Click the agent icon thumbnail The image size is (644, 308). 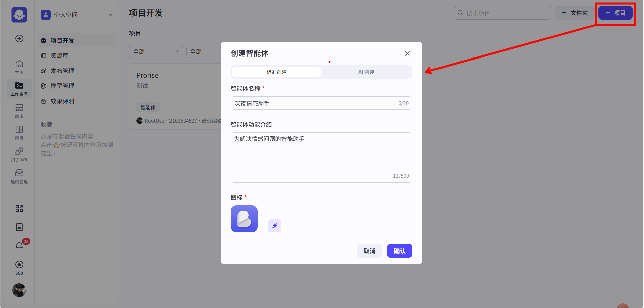click(x=244, y=219)
